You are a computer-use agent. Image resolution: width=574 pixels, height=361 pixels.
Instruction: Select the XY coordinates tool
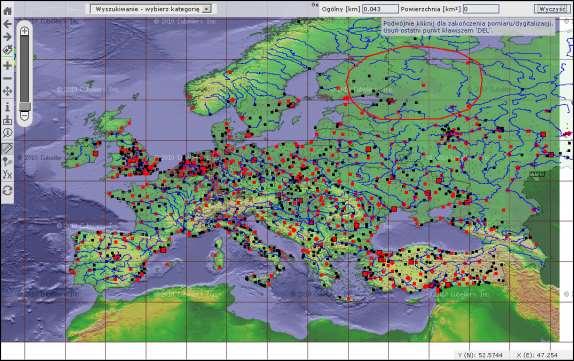[x=7, y=175]
